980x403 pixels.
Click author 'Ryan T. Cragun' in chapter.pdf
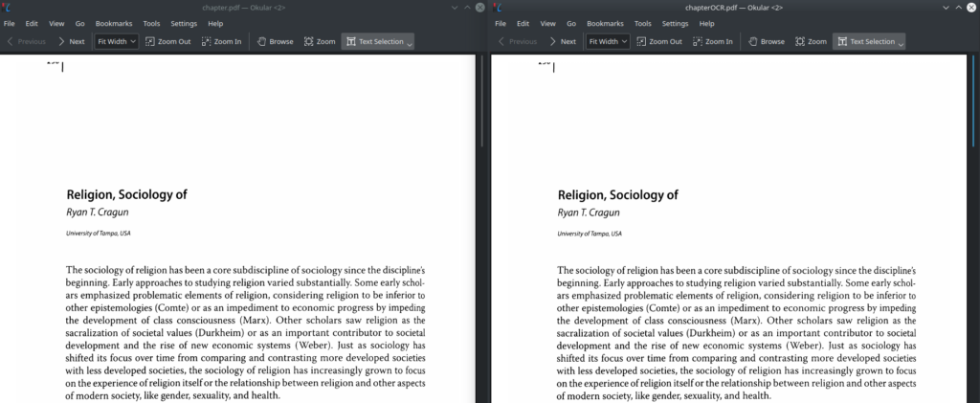pos(98,213)
